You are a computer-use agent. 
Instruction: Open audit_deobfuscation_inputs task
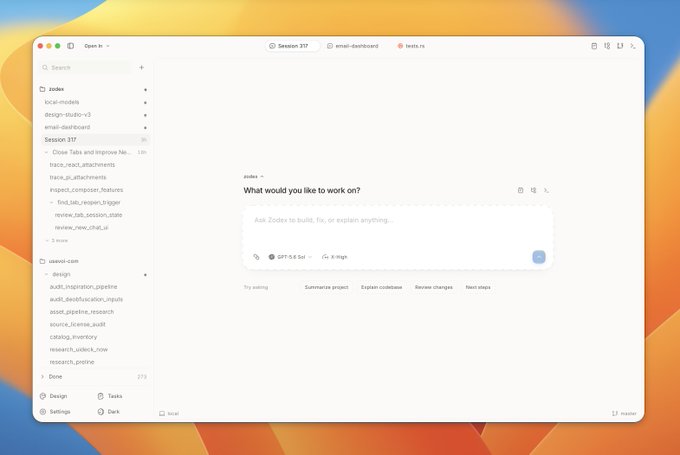pos(86,300)
